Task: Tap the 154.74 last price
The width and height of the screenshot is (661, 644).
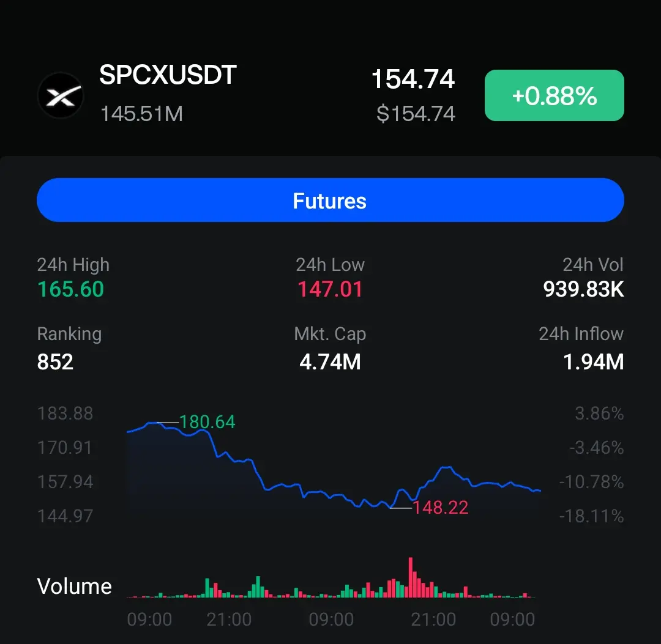Action: pos(413,79)
